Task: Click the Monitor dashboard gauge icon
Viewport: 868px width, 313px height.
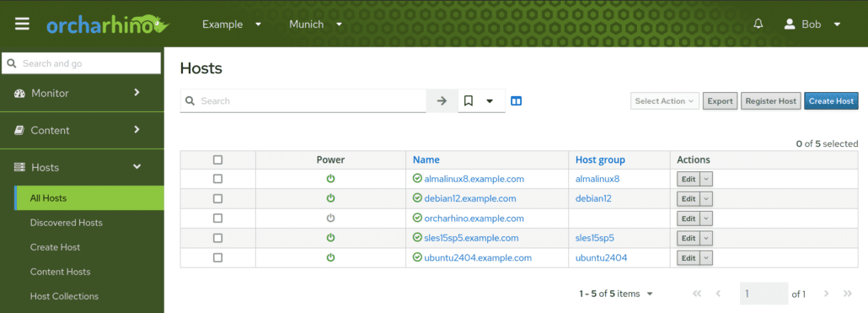Action: [19, 93]
